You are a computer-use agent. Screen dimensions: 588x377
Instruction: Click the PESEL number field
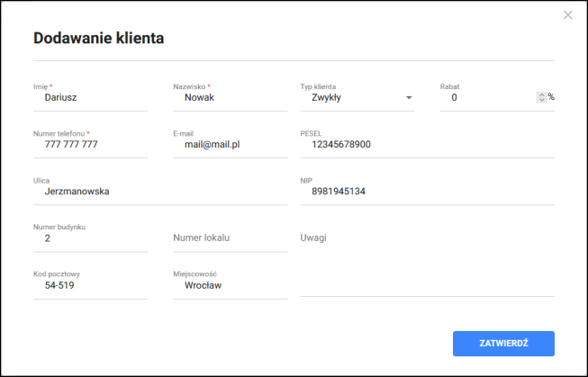point(427,144)
